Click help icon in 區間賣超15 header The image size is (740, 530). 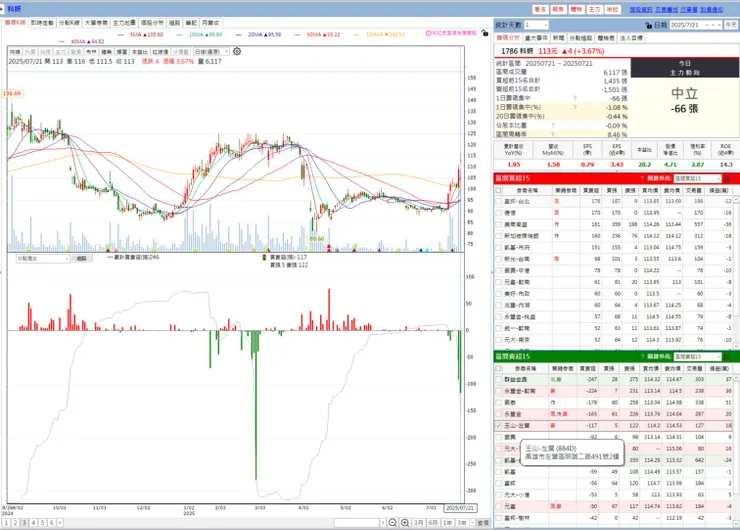642,356
